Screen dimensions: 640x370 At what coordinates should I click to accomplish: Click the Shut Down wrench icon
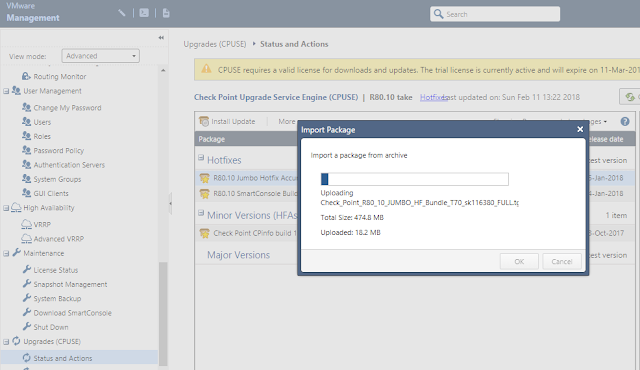[x=27, y=326]
